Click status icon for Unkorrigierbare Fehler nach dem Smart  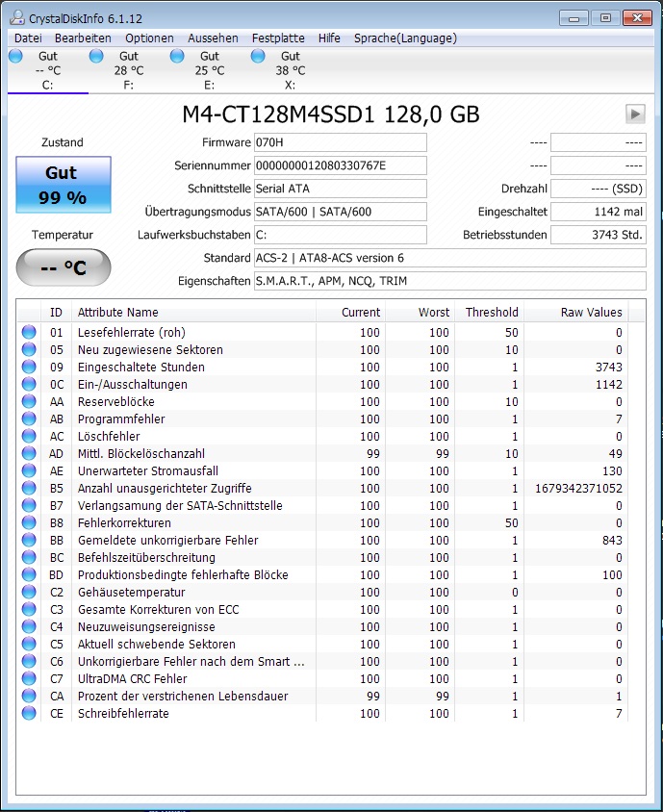pos(29,661)
